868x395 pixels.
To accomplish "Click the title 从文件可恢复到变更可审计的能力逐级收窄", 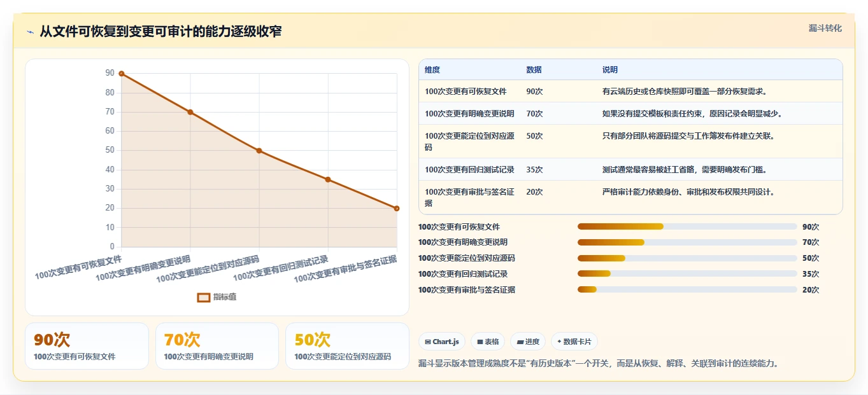I will click(160, 32).
